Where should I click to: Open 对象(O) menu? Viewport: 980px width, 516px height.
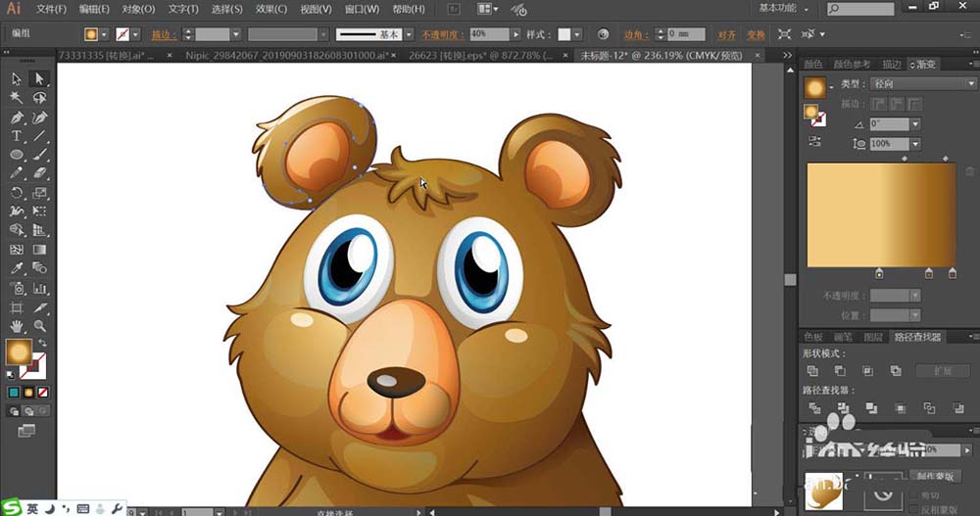(x=138, y=9)
